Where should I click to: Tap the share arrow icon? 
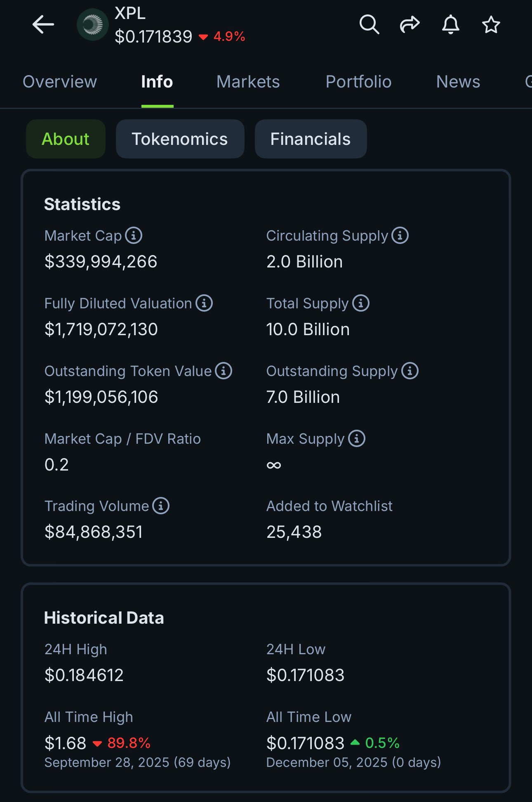[410, 25]
